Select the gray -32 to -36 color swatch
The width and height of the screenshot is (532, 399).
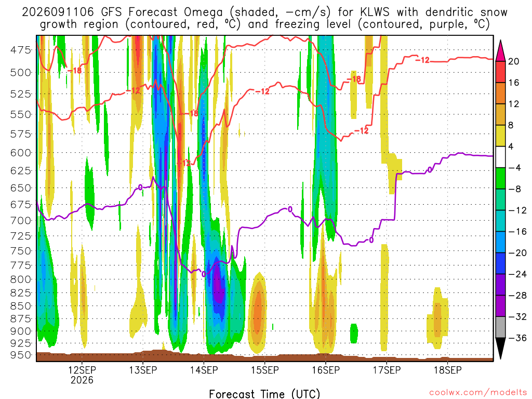pos(500,327)
